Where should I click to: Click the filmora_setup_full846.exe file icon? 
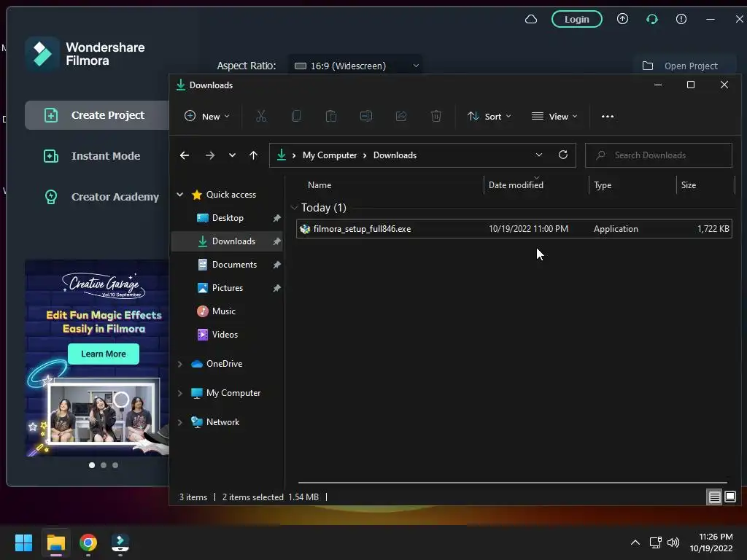pyautogui.click(x=305, y=229)
